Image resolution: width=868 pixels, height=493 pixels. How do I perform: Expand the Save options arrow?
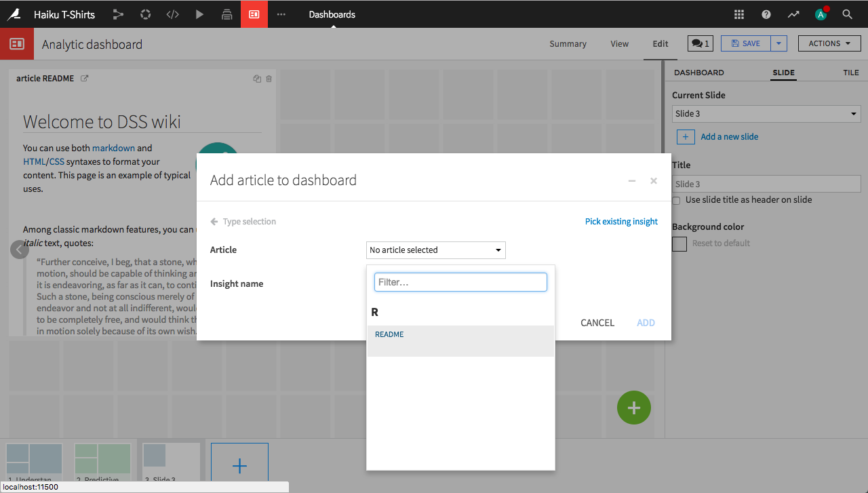tap(778, 43)
